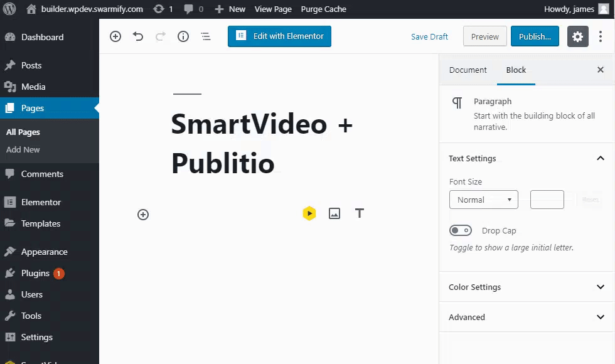Open the block navigation list icon
Image resolution: width=615 pixels, height=364 pixels.
206,36
